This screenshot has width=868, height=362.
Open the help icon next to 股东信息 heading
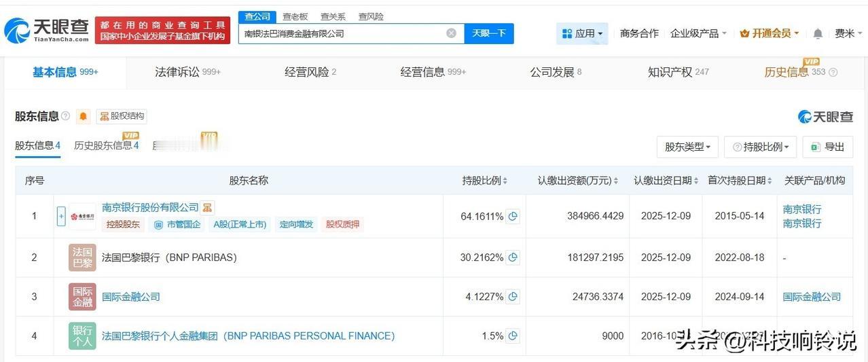[66, 116]
